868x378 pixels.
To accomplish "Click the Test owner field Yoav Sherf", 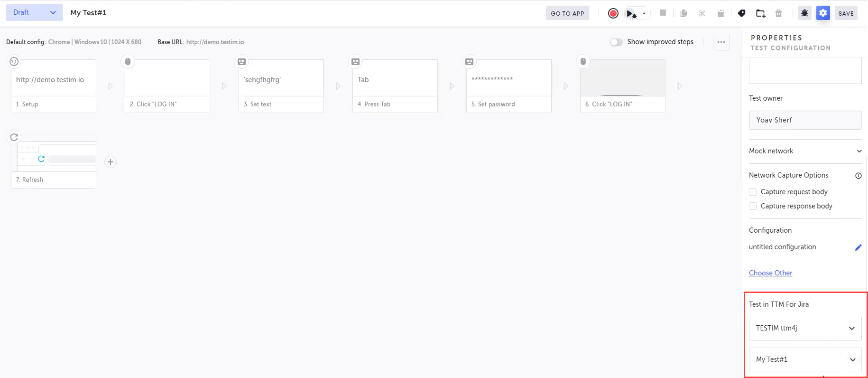I will point(805,120).
